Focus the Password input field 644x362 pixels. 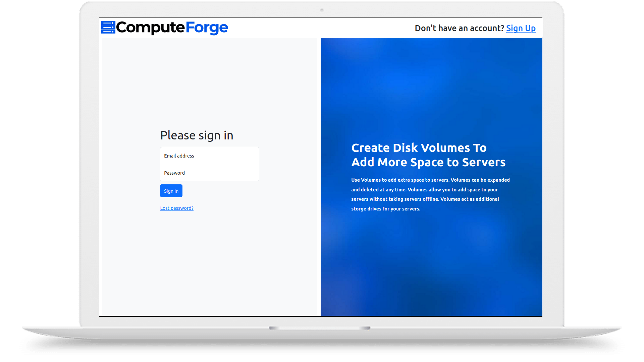[209, 173]
